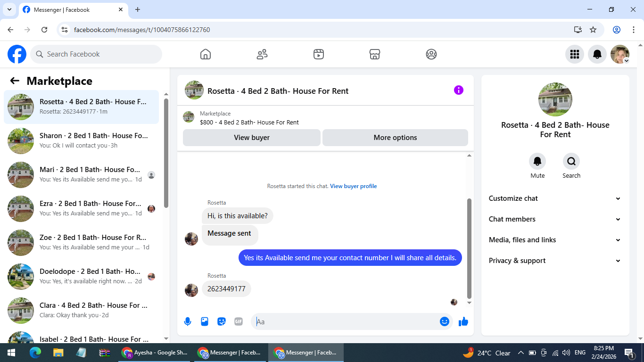Open the Facebook Home icon
The image size is (644, 362).
point(206,54)
